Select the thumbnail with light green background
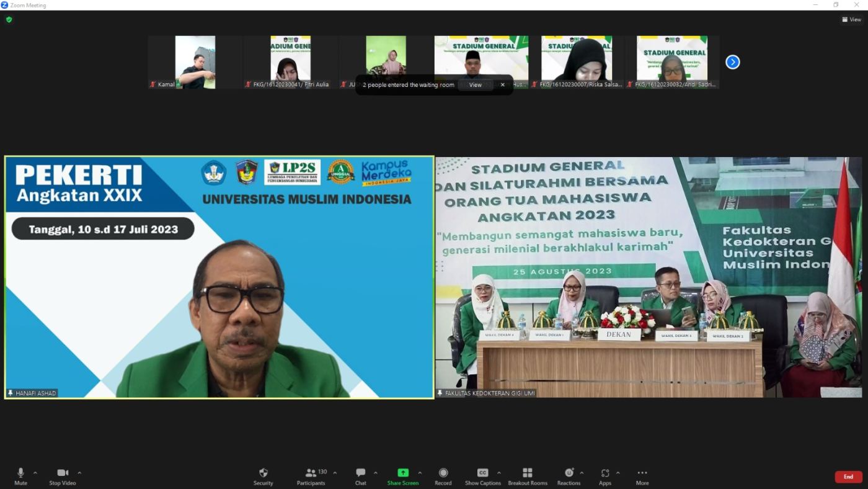 point(386,62)
